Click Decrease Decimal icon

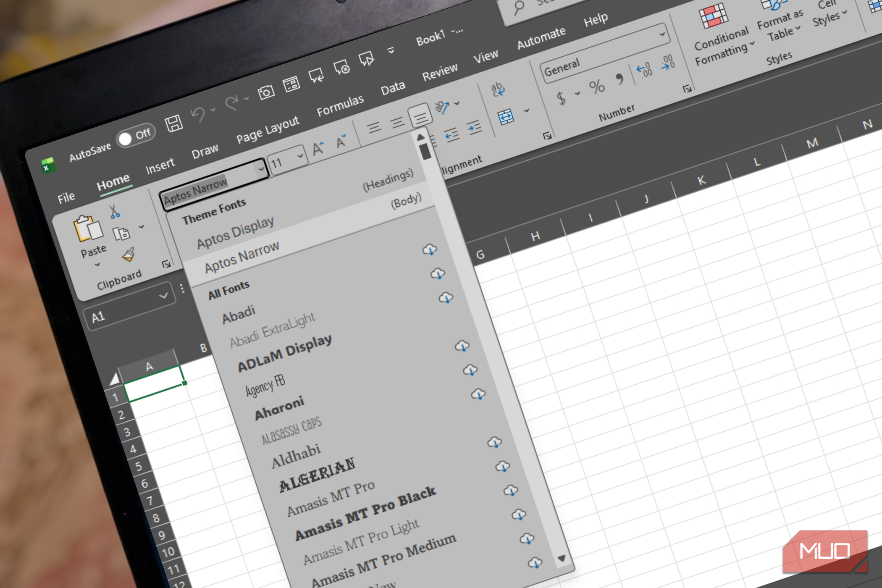[668, 62]
